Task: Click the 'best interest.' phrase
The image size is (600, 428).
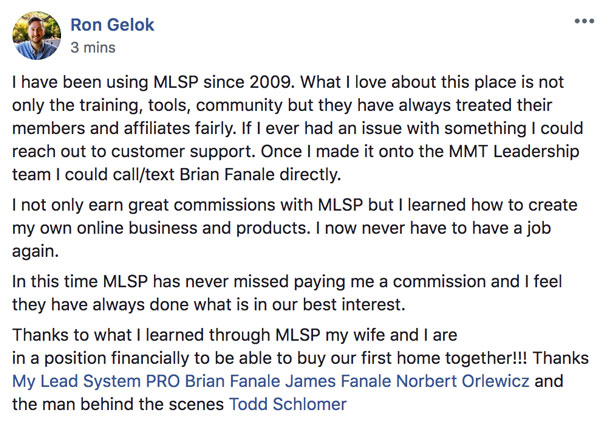Action: 354,304
